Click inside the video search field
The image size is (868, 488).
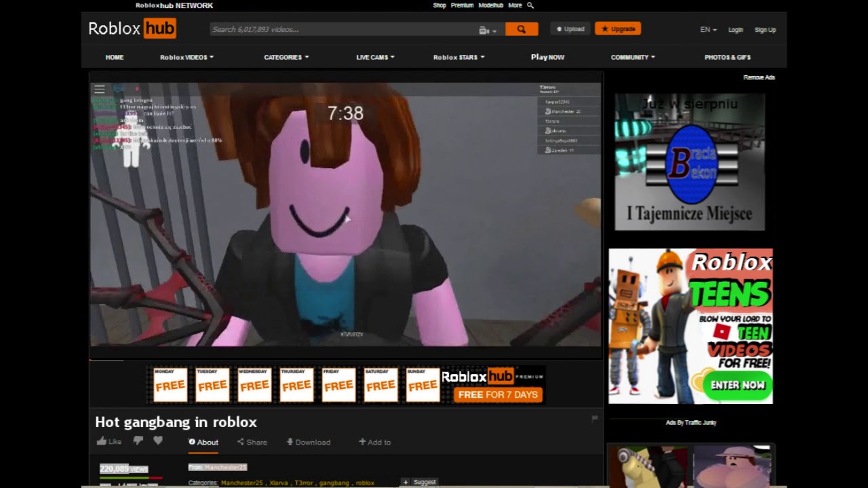pos(344,29)
